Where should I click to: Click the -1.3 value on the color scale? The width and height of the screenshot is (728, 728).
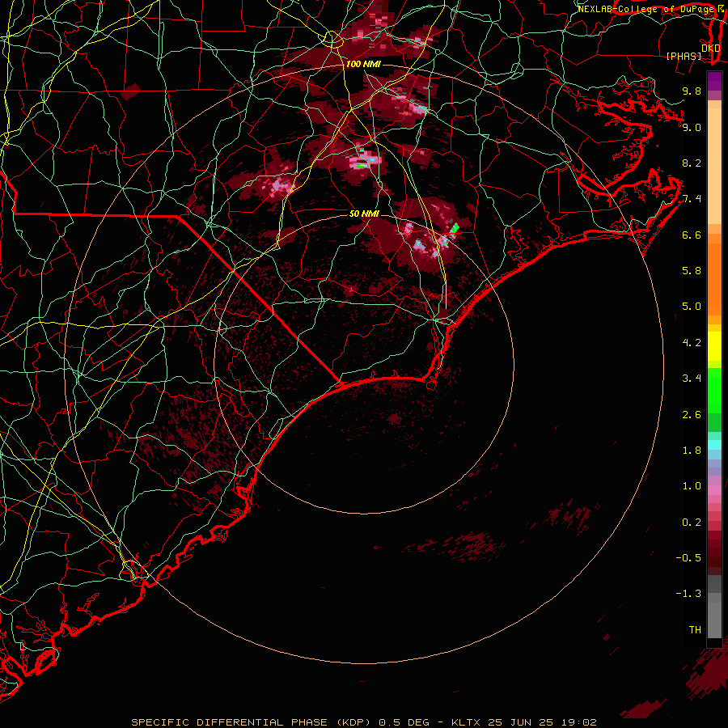(689, 594)
